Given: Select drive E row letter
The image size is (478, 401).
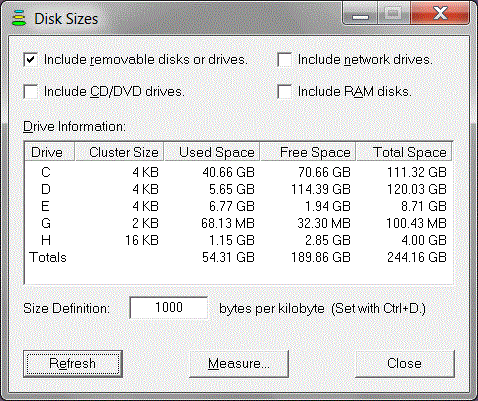Looking at the screenshot, I should point(46,206).
